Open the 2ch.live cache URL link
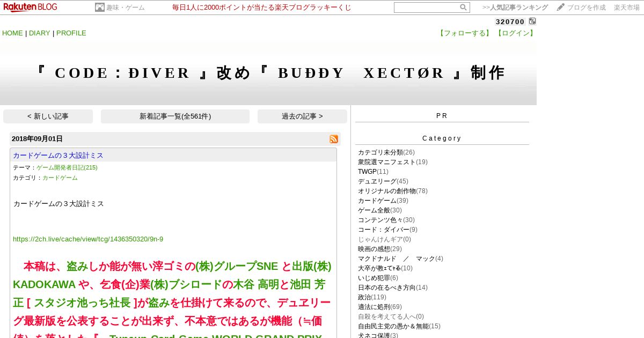644x338 pixels. point(88,239)
